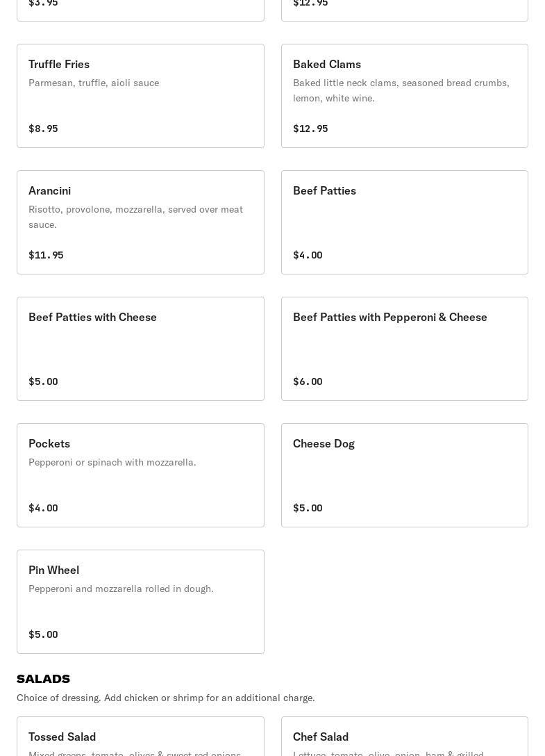Choose the Beef Patties item
The height and width of the screenshot is (756, 545).
point(404,222)
